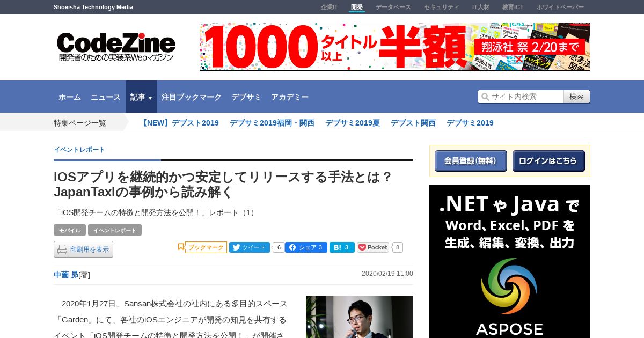Click the 1000タイトル半額 banner ad
Image resolution: width=644 pixels, height=338 pixels.
click(395, 47)
